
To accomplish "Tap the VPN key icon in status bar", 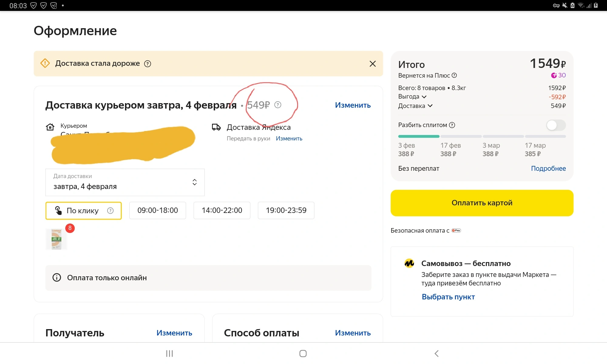I will (x=556, y=5).
